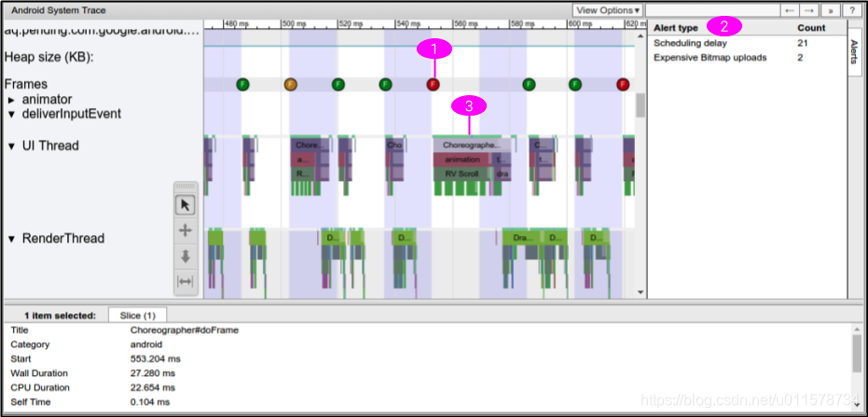Viewport: 868px width, 417px height.
Task: Select the long Choreographe... slice in UI Thread
Action: coord(472,146)
